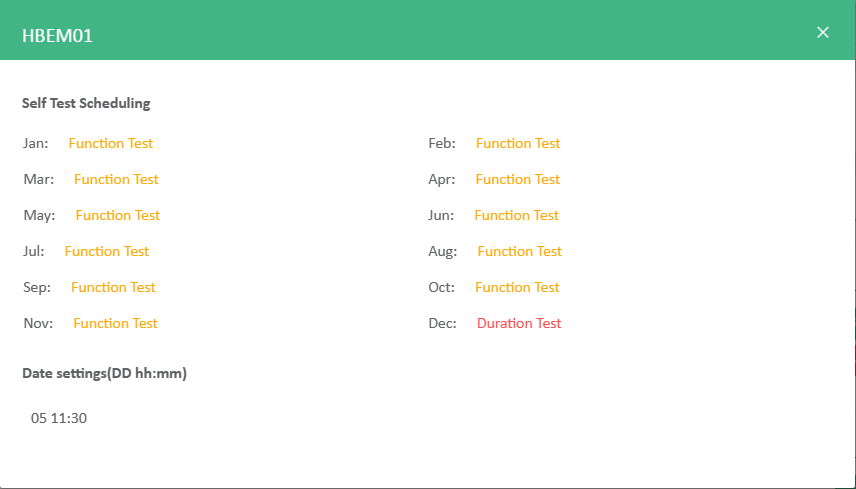Click the Dec: month label
The image size is (856, 489).
click(x=443, y=323)
